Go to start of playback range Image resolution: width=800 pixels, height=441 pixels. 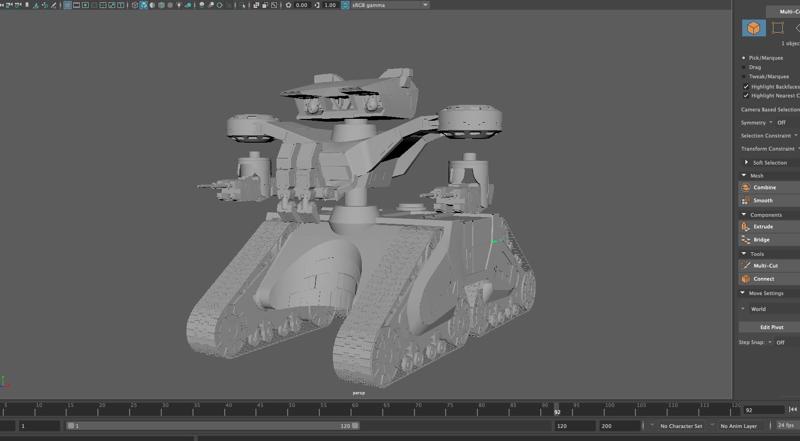point(793,409)
